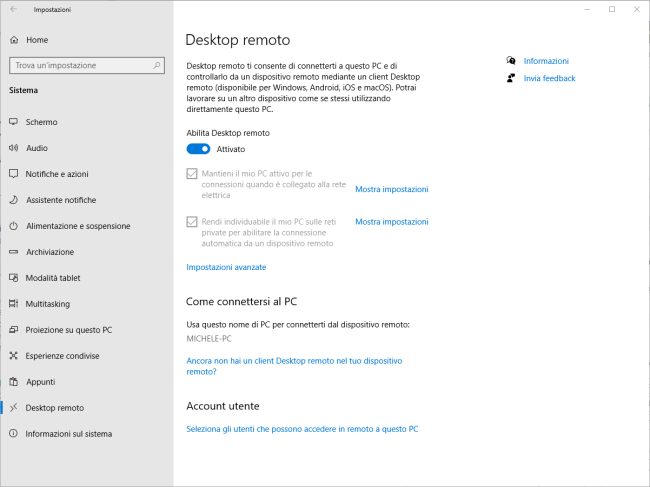Click the Esperienze condivise icon
Screen dimensions: 650x487
tap(14, 356)
